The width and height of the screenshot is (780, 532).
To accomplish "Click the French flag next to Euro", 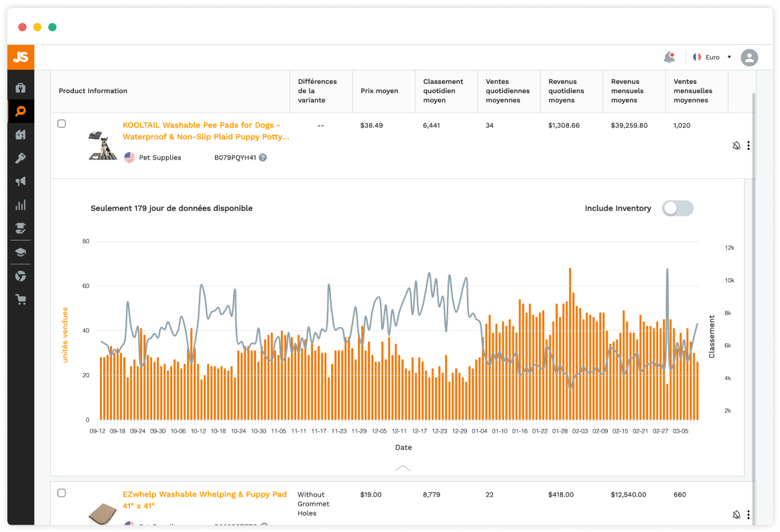I will (697, 57).
